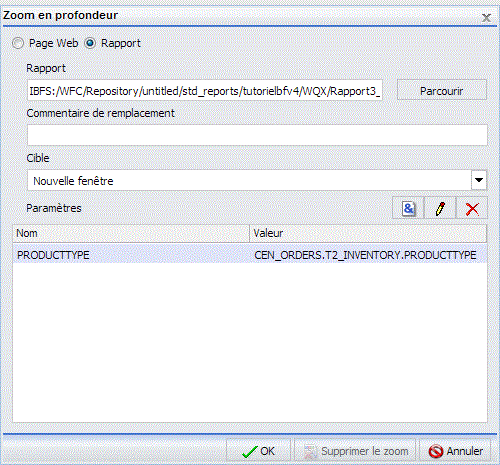Click the add parameter ampersand icon
This screenshot has height=465, width=500.
click(408, 208)
